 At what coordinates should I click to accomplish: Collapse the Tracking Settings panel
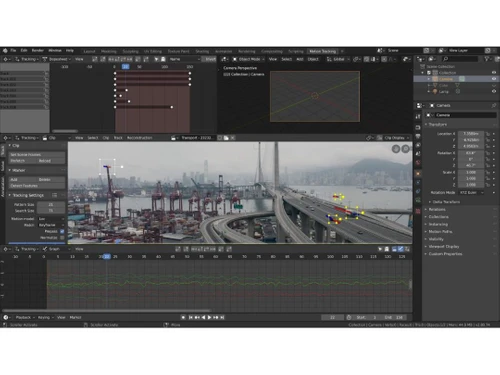click(x=26, y=195)
